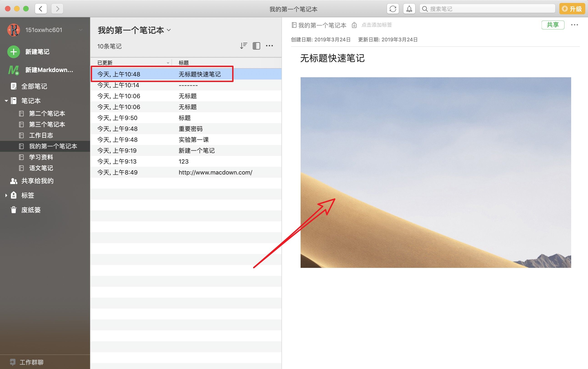The height and width of the screenshot is (369, 588).
Task: Collapse the 笔记本 tree section
Action: click(x=6, y=101)
